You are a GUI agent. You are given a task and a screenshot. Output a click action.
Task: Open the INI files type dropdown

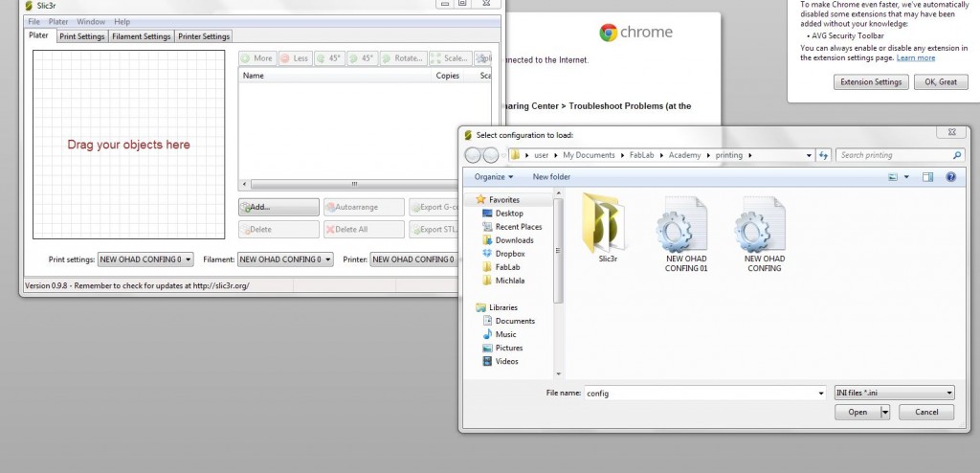[x=895, y=393]
